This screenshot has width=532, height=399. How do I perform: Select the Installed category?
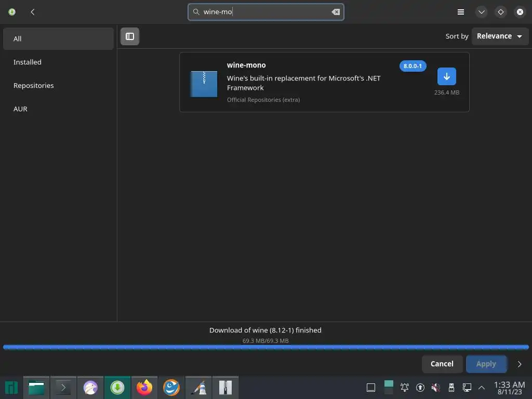coord(58,62)
